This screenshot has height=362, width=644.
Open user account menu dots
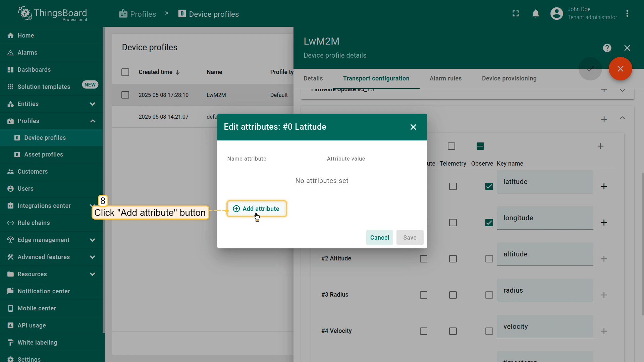coord(627,14)
